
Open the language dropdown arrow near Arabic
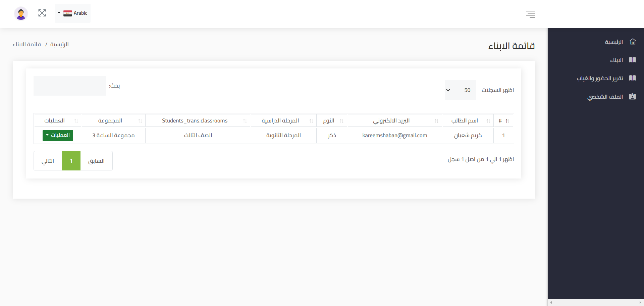pyautogui.click(x=59, y=13)
